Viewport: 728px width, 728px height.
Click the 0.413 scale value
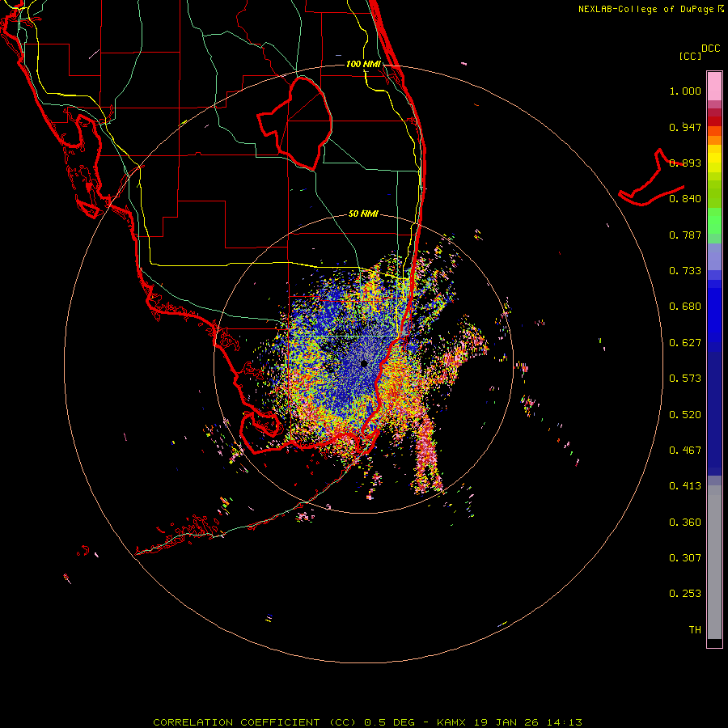[x=685, y=486]
